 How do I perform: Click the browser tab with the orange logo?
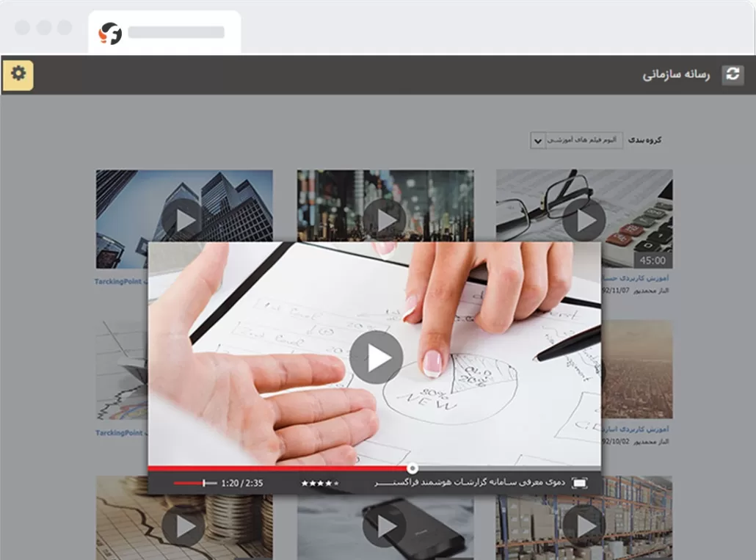point(164,32)
